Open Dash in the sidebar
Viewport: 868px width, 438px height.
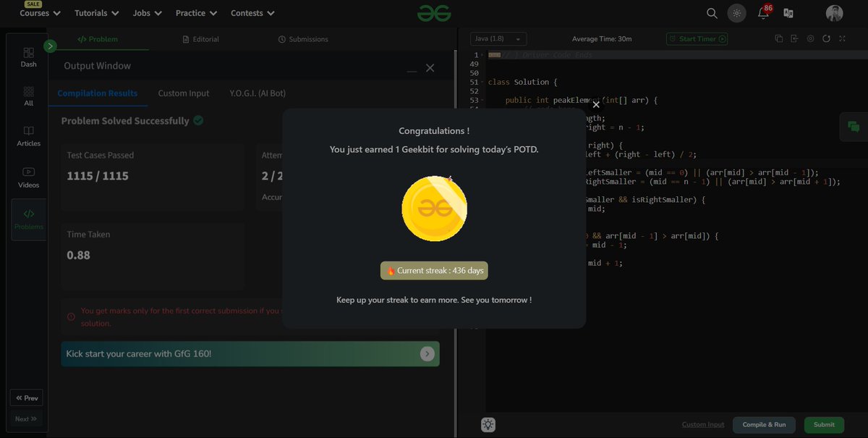coord(28,57)
